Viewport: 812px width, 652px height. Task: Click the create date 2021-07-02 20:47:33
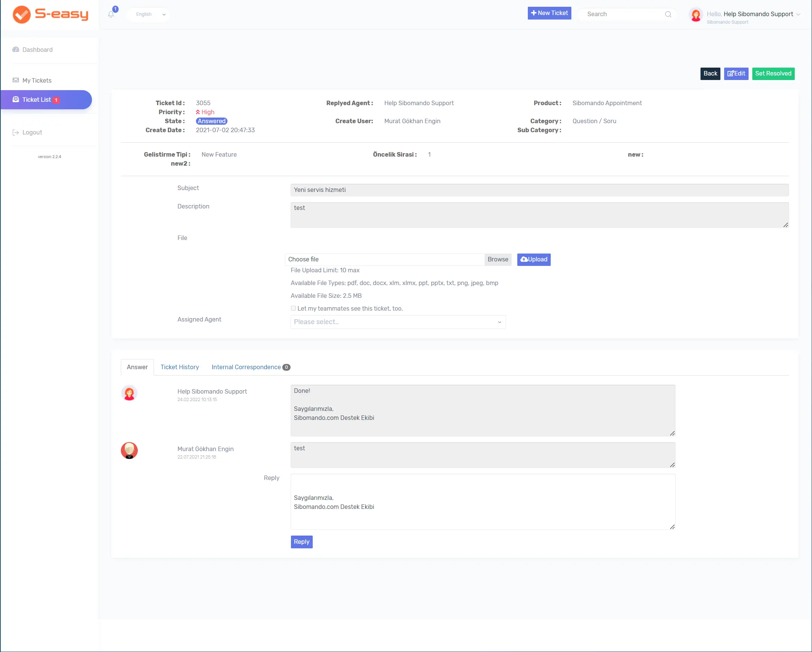(225, 130)
